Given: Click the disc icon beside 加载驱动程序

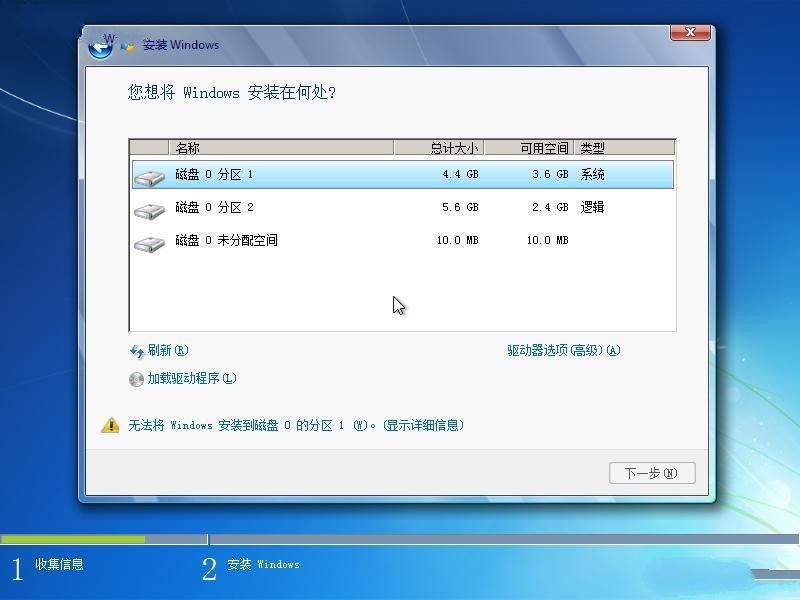Looking at the screenshot, I should tap(136, 379).
